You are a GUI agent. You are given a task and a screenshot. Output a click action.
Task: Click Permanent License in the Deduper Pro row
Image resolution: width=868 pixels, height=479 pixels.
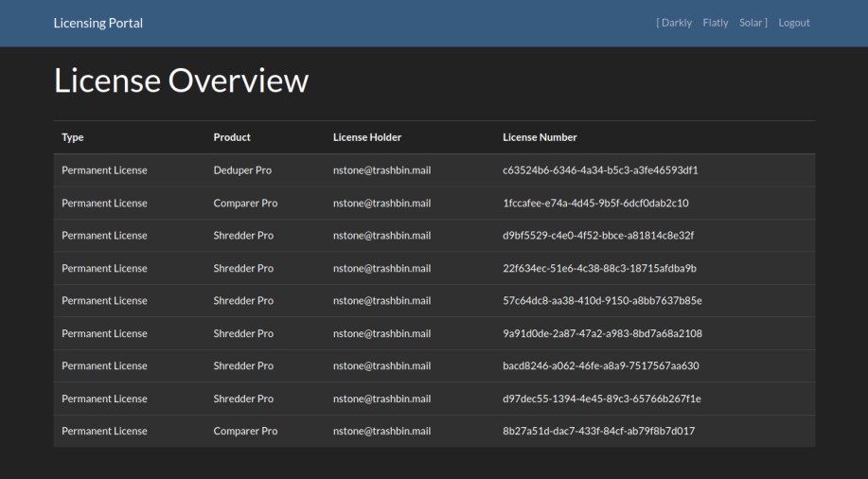click(104, 170)
